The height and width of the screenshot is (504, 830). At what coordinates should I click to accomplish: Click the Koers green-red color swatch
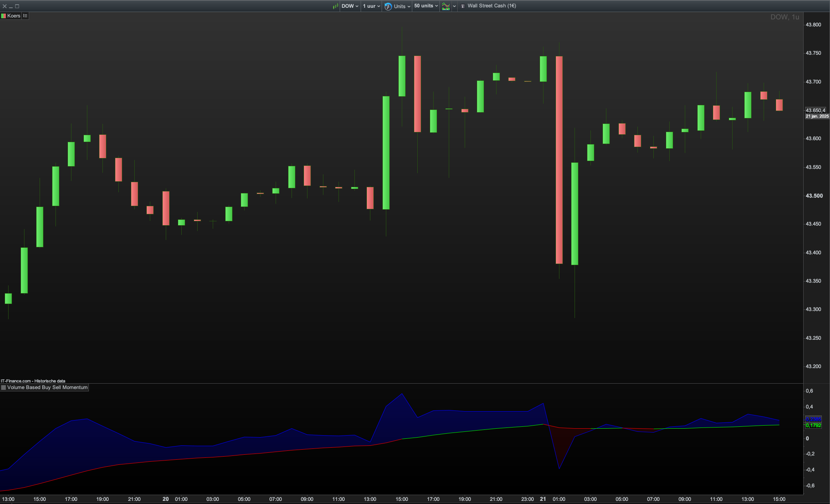(x=3, y=16)
